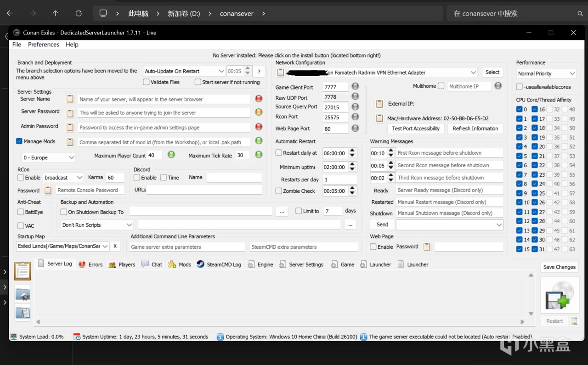Uncheck the Manage Mods checkbox
588x365 pixels.
click(x=19, y=141)
